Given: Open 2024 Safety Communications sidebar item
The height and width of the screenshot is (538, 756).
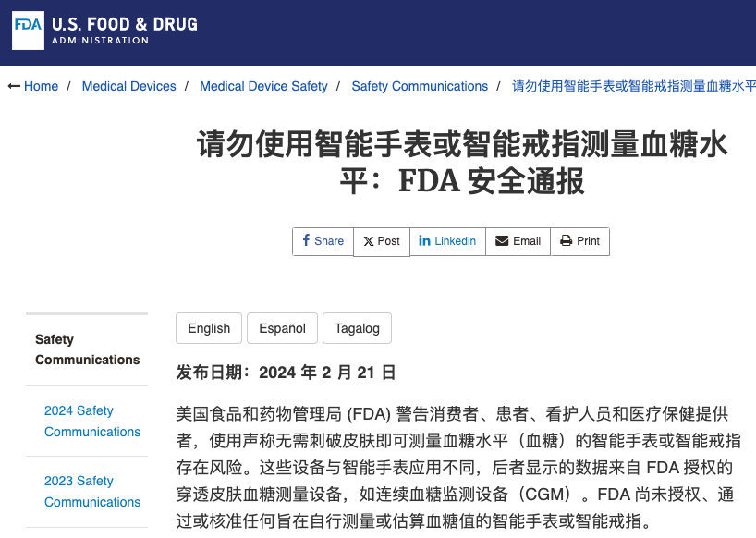Looking at the screenshot, I should click(92, 421).
